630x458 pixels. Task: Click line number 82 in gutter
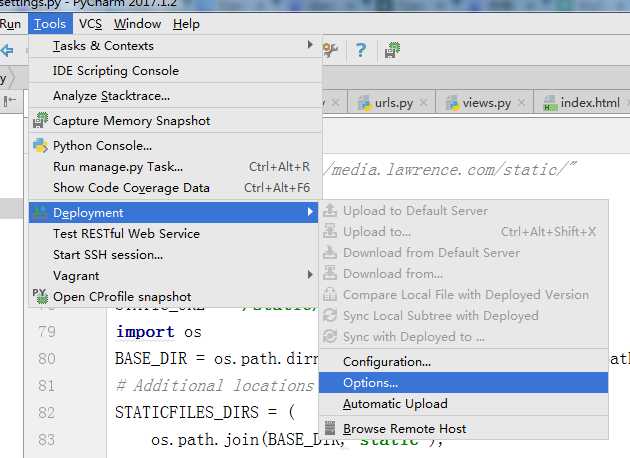tap(47, 413)
